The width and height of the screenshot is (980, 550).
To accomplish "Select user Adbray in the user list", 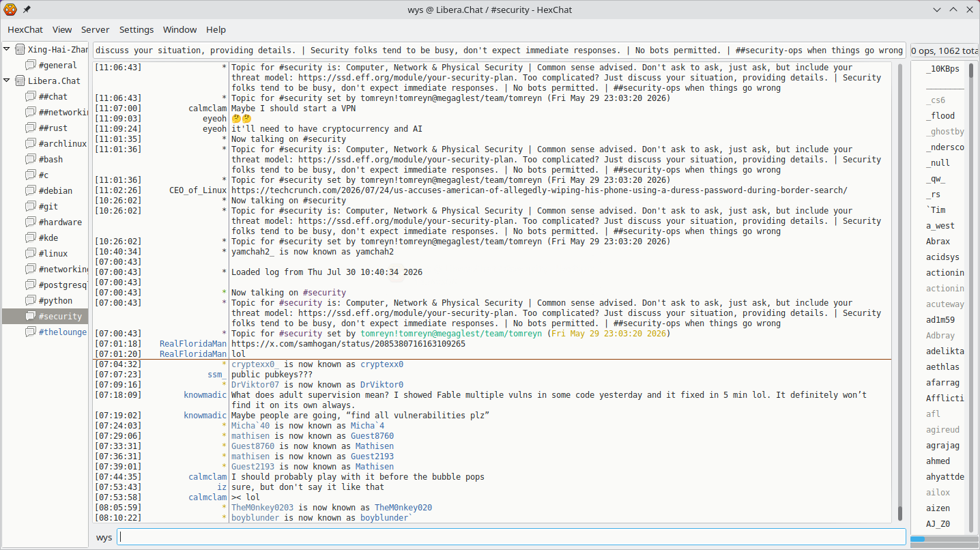I will pyautogui.click(x=940, y=336).
